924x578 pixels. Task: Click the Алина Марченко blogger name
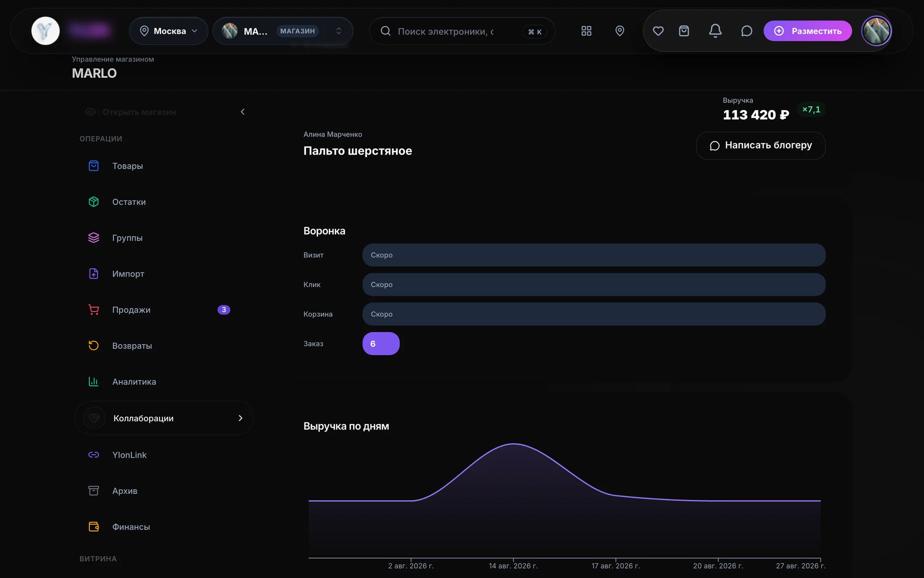pos(333,134)
